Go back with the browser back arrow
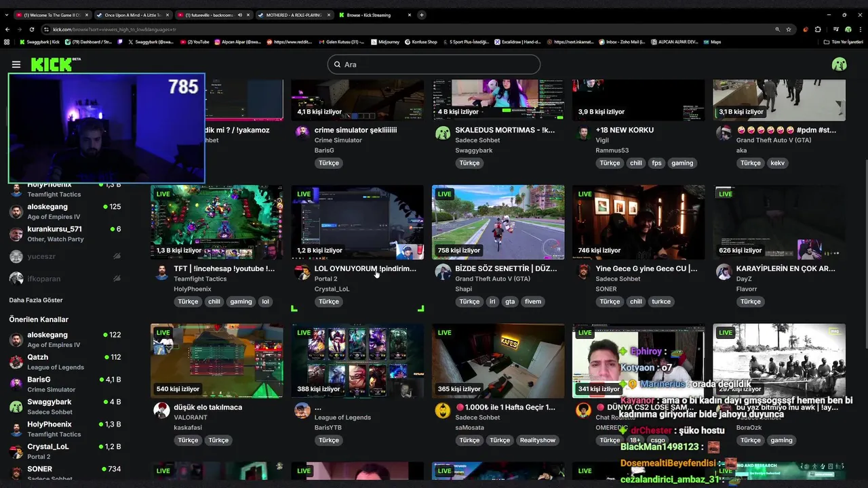The height and width of the screenshot is (488, 868). [7, 29]
